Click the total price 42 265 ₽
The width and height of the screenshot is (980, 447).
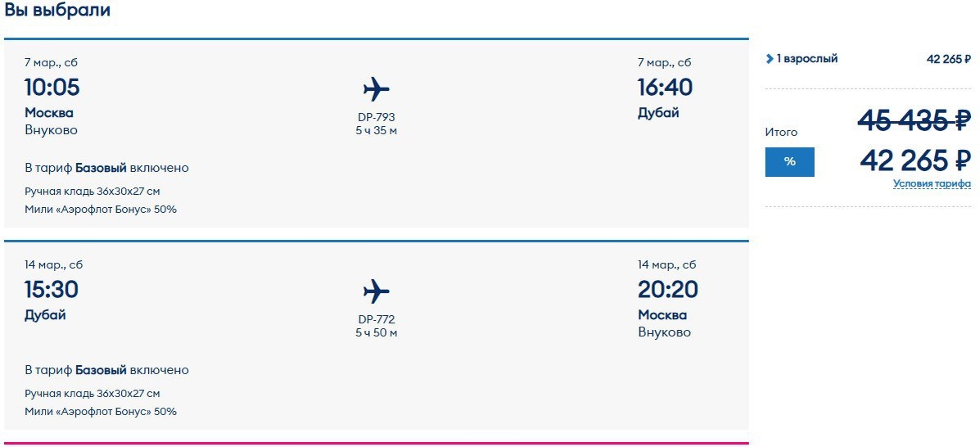point(915,160)
